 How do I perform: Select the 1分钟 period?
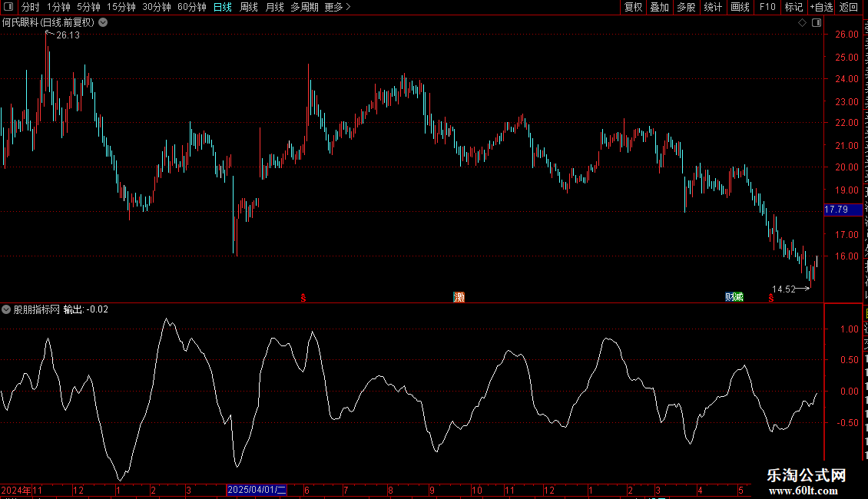coord(58,7)
